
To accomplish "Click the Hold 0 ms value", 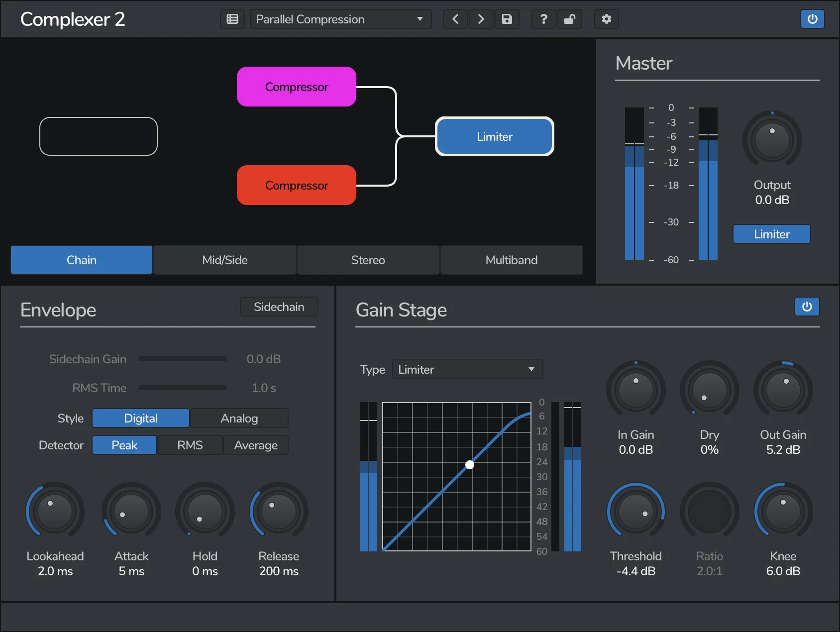I will [x=205, y=571].
